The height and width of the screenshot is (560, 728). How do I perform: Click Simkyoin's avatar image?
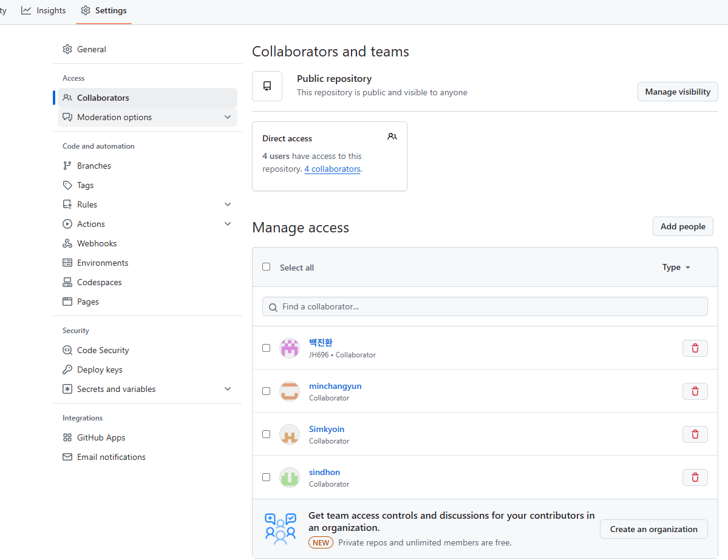(x=289, y=434)
